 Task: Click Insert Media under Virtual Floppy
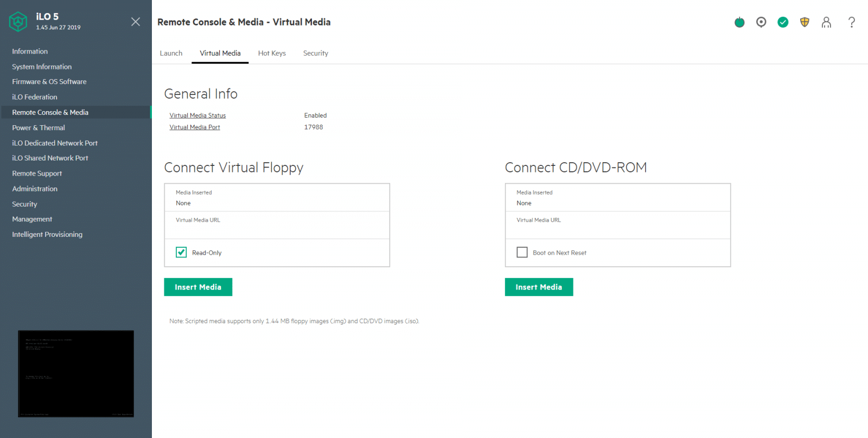[198, 287]
